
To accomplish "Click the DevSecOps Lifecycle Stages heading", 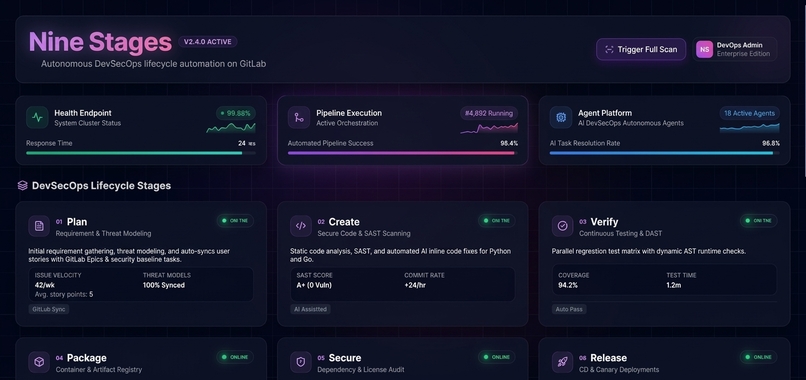I will point(101,186).
